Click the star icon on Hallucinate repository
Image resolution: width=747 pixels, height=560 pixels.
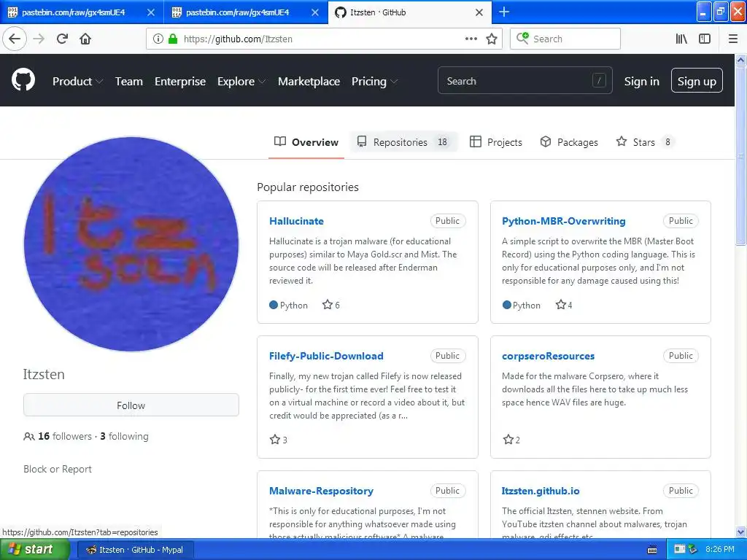328,305
